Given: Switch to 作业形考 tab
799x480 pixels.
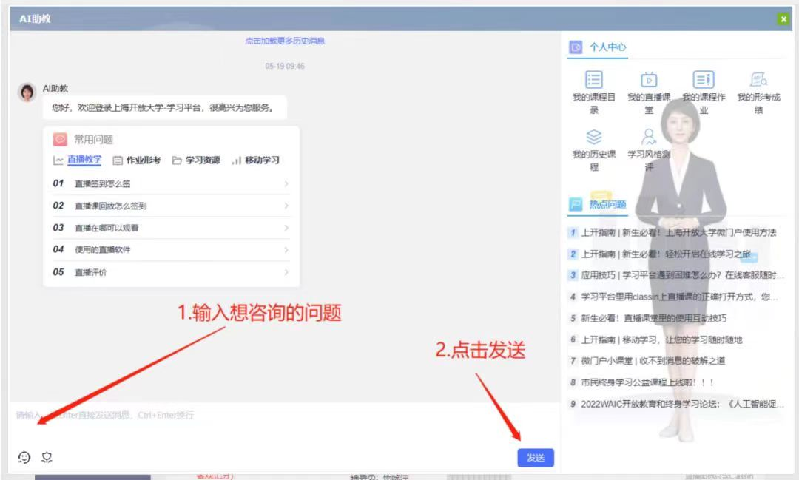Looking at the screenshot, I should (x=136, y=160).
